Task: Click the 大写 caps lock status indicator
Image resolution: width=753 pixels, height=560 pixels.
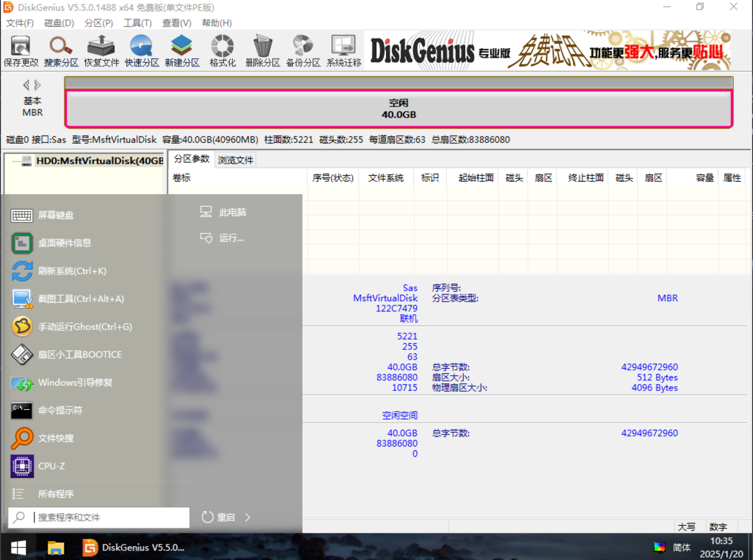Action: click(x=686, y=527)
